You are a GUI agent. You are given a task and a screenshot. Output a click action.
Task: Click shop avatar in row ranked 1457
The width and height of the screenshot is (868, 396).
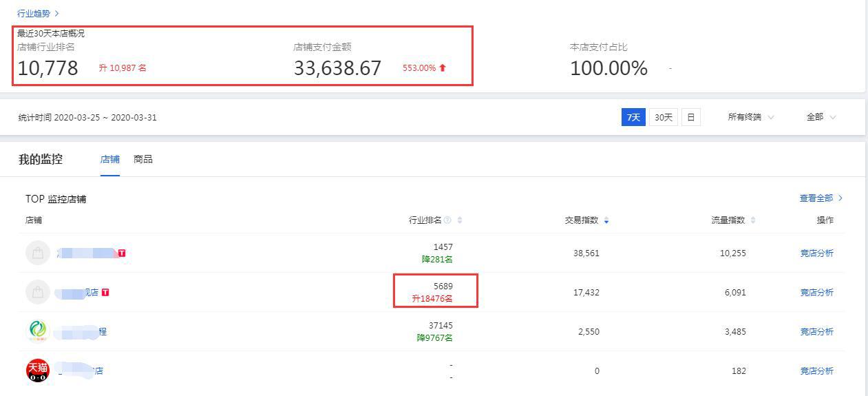point(38,253)
